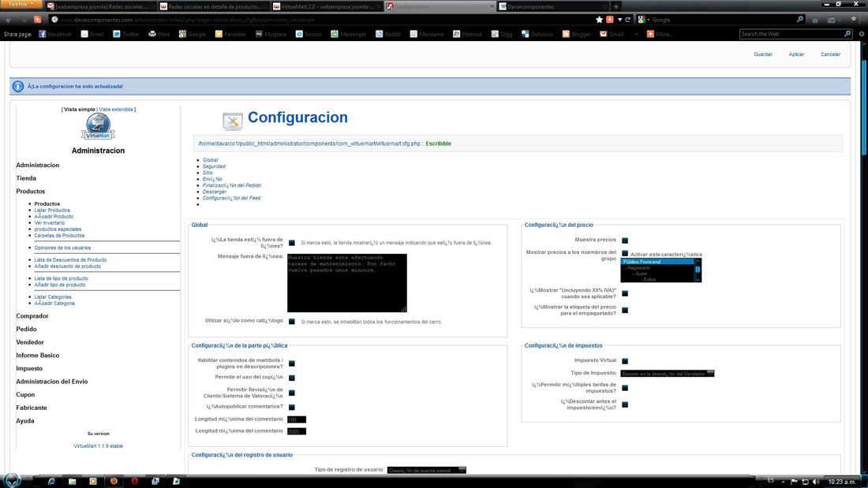Toggle Permite el uso del cupón checkbox
Image resolution: width=868 pixels, height=488 pixels.
pos(292,378)
